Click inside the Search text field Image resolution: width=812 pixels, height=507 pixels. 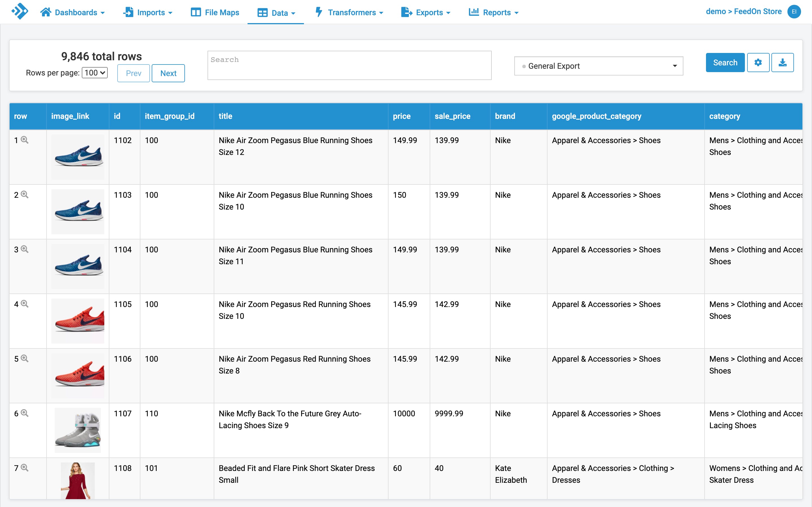349,65
